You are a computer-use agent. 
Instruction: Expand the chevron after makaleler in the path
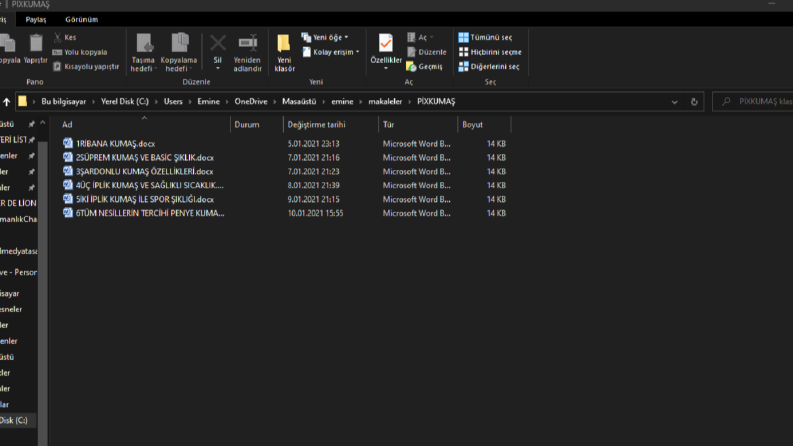coord(410,102)
